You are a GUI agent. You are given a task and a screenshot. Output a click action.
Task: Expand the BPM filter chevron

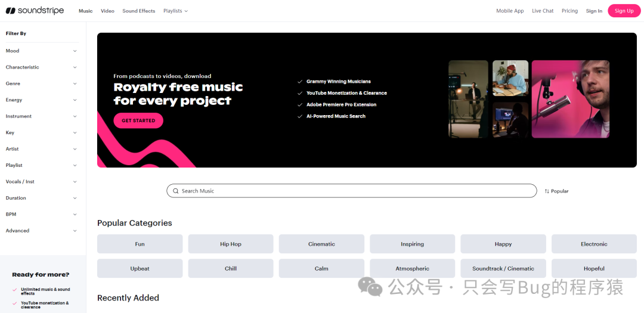[75, 214]
